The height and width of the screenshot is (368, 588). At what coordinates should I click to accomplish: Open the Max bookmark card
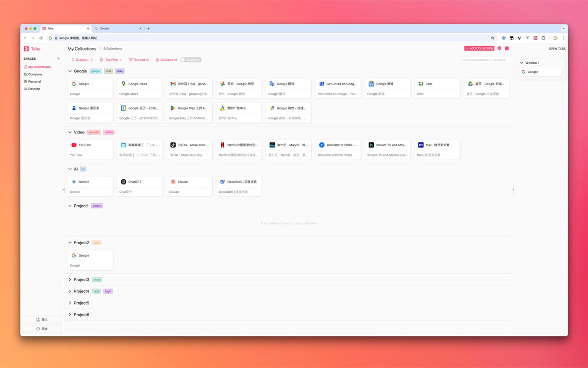[437, 149]
